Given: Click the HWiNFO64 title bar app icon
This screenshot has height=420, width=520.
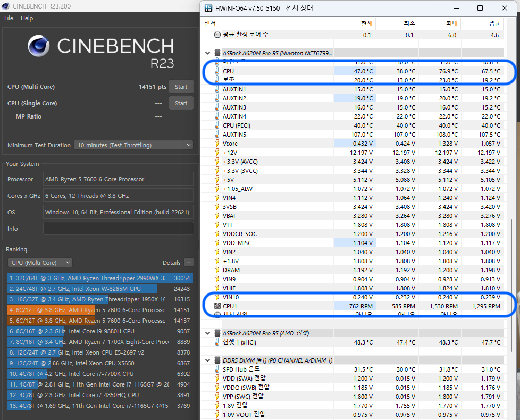Looking at the screenshot, I should tap(208, 8).
